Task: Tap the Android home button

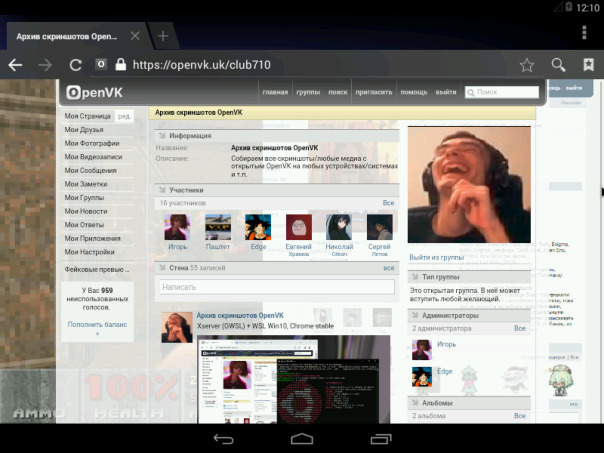Action: (302, 439)
